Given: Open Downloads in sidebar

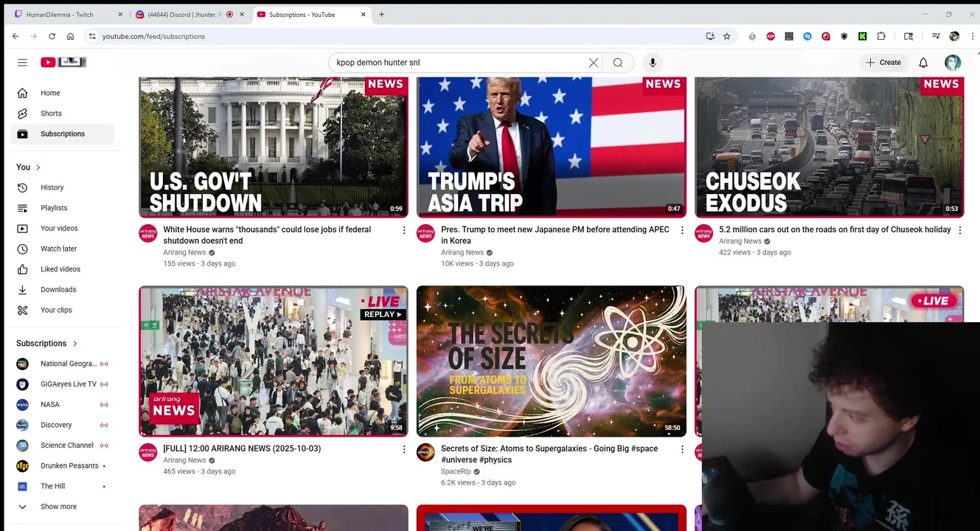Looking at the screenshot, I should (63, 290).
